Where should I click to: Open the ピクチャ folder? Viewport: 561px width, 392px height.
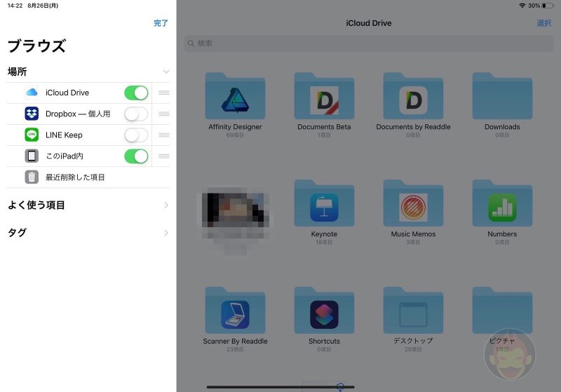click(502, 311)
